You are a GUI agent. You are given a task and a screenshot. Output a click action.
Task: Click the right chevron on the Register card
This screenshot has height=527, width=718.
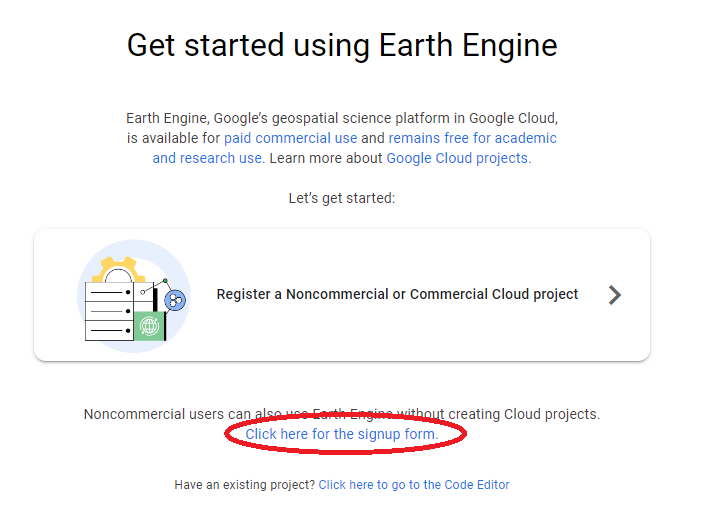tap(615, 295)
